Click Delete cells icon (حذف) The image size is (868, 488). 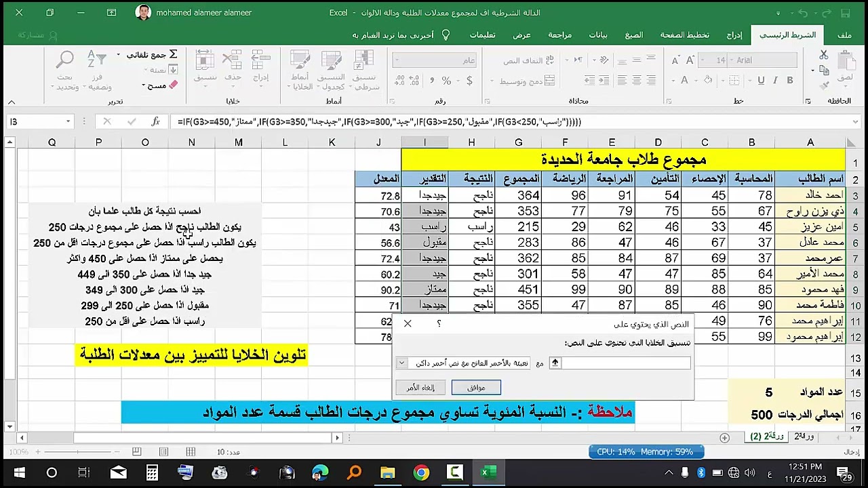[x=233, y=60]
